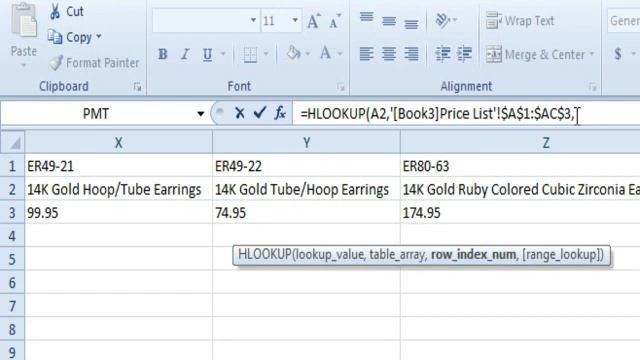Select row 5 header
This screenshot has height=360, width=640.
point(12,259)
